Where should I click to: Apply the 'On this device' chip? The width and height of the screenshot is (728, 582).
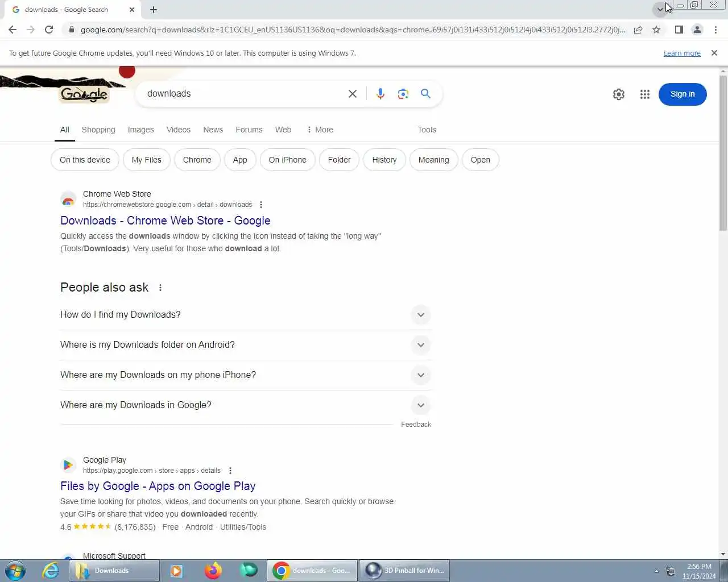click(85, 160)
